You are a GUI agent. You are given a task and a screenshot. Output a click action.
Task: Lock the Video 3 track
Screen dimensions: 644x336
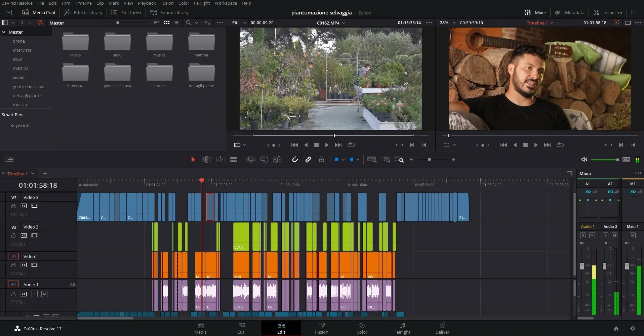click(x=13, y=206)
